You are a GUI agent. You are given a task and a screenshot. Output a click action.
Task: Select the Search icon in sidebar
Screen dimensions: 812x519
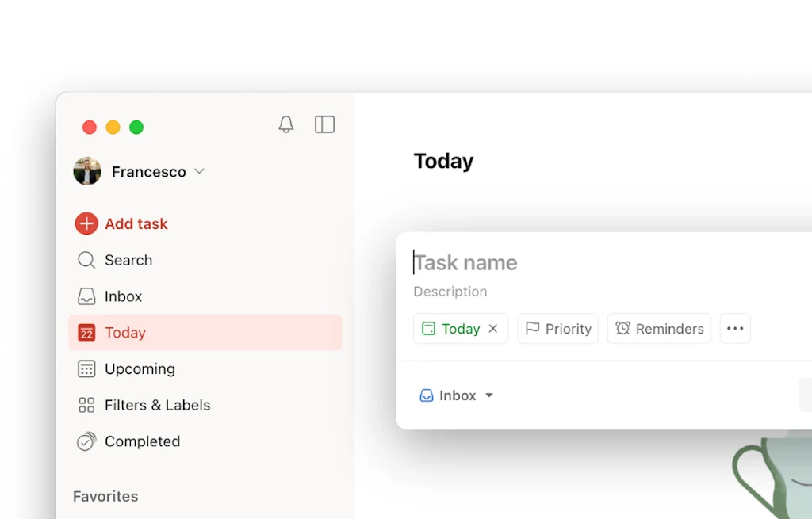point(85,260)
